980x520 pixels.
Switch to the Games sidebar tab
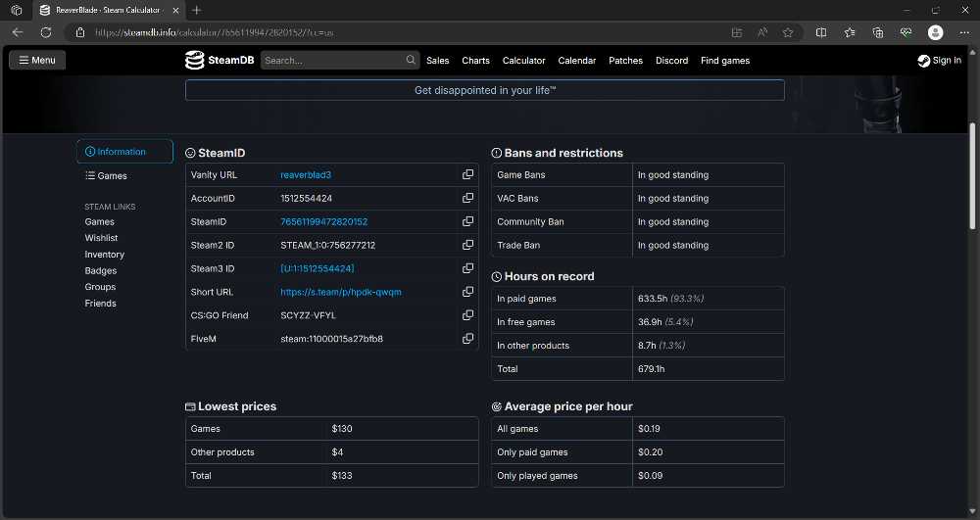pos(106,176)
